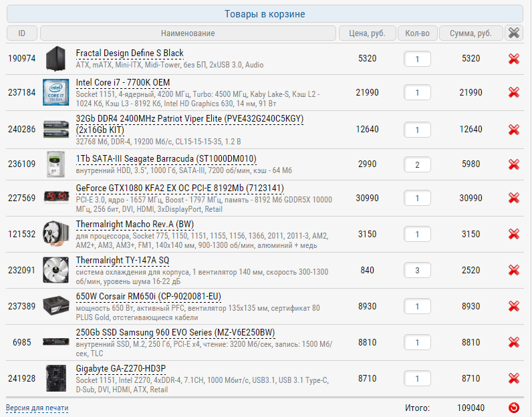The image size is (532, 417).
Task: Select product ID 6985
Action: tap(21, 342)
